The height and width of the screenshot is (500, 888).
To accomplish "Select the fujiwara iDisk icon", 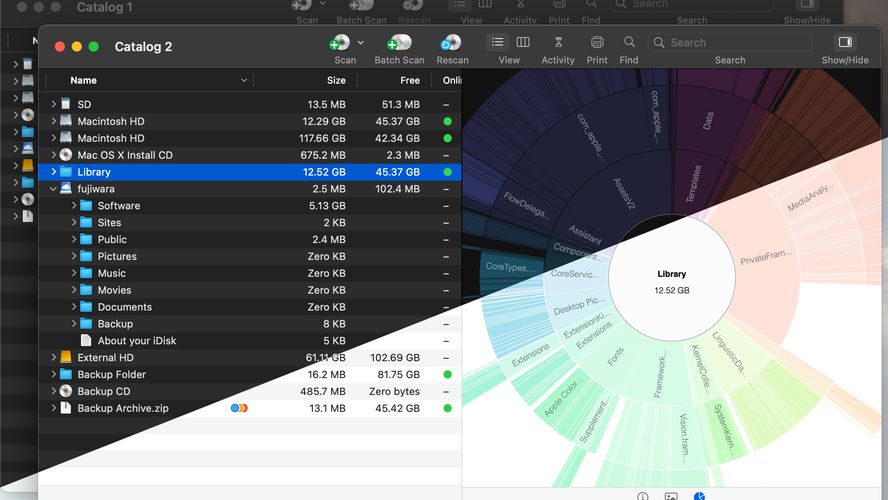I will [x=66, y=189].
